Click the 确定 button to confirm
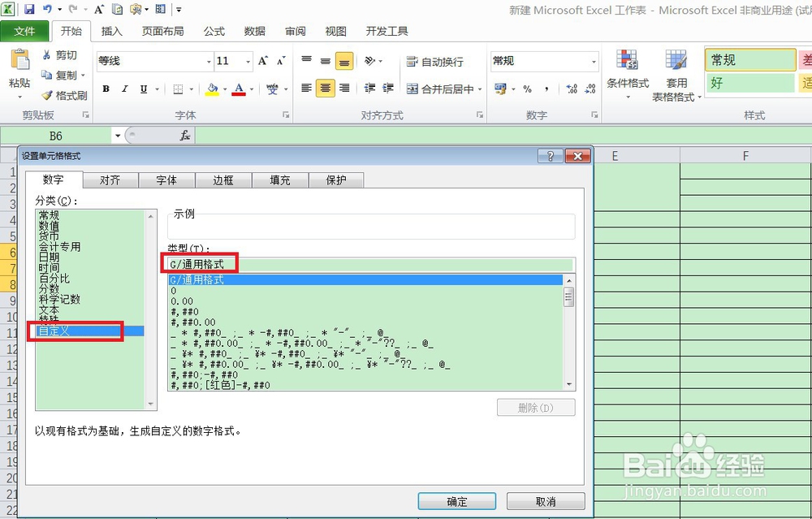 click(x=456, y=501)
